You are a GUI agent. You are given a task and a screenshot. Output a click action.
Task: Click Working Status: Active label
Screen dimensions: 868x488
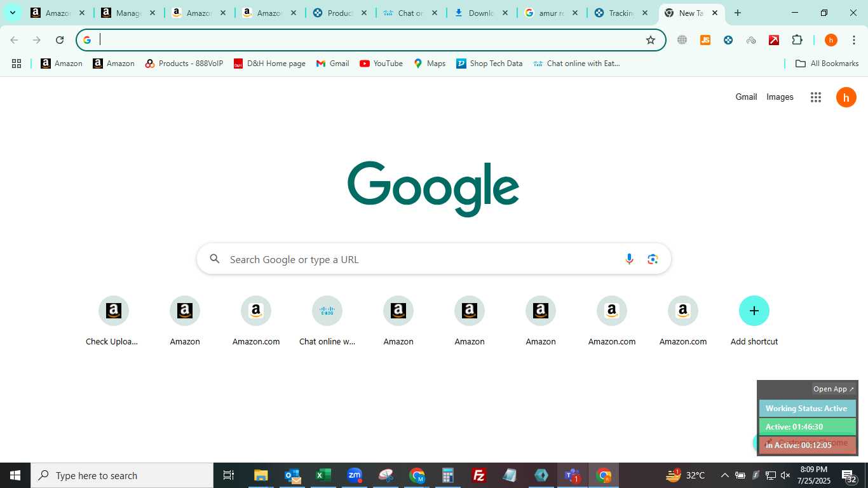(807, 409)
